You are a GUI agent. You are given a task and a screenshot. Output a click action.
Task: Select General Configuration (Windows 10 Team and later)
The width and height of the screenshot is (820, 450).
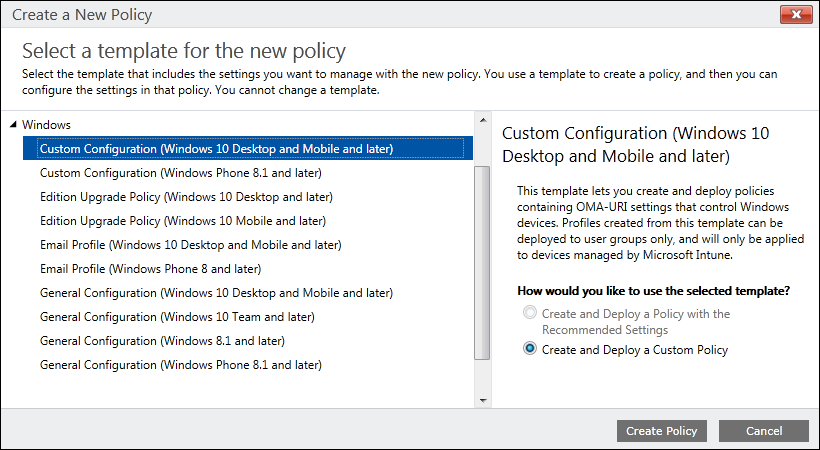coord(177,317)
